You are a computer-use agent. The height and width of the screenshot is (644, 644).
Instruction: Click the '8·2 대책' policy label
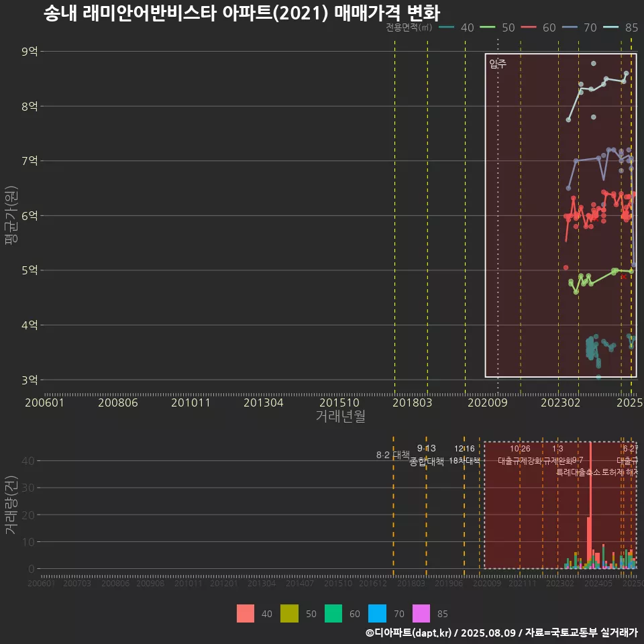(393, 455)
